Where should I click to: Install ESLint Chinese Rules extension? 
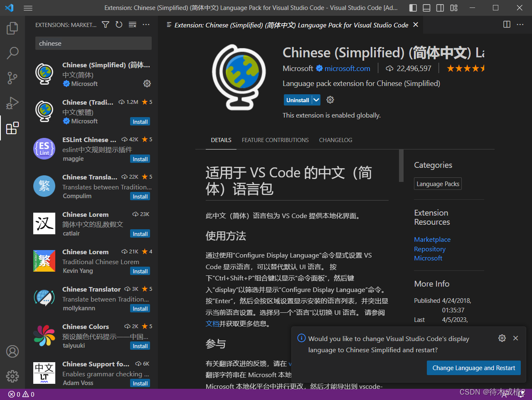click(x=140, y=159)
